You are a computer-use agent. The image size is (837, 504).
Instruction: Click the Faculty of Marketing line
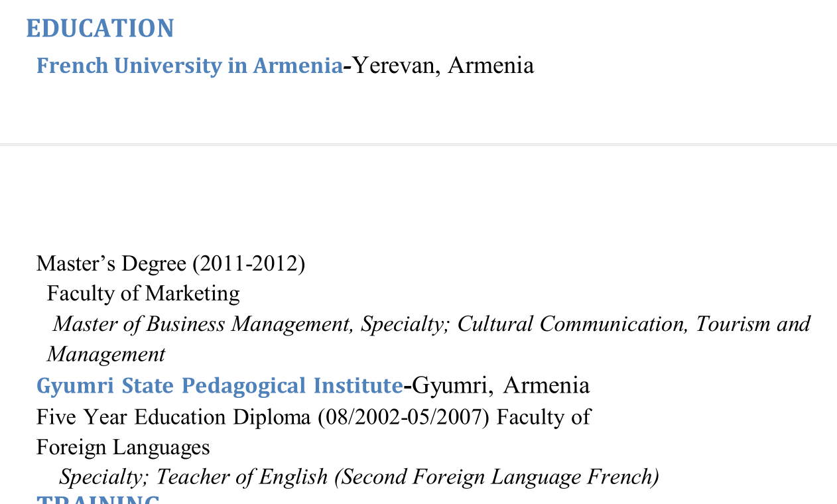point(143,293)
